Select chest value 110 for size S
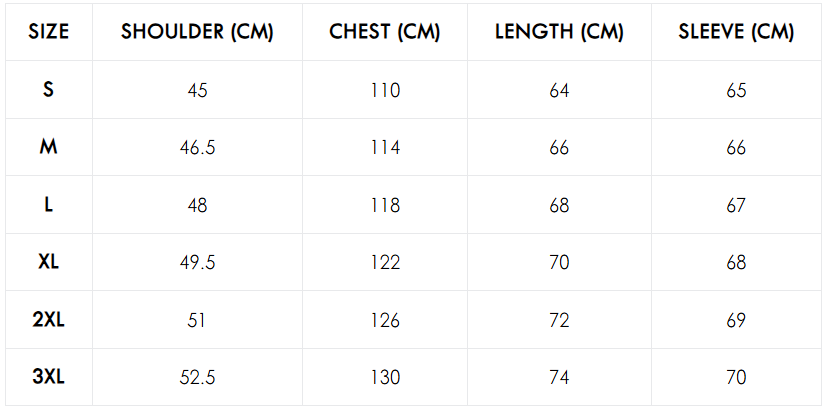The image size is (828, 411). [385, 90]
